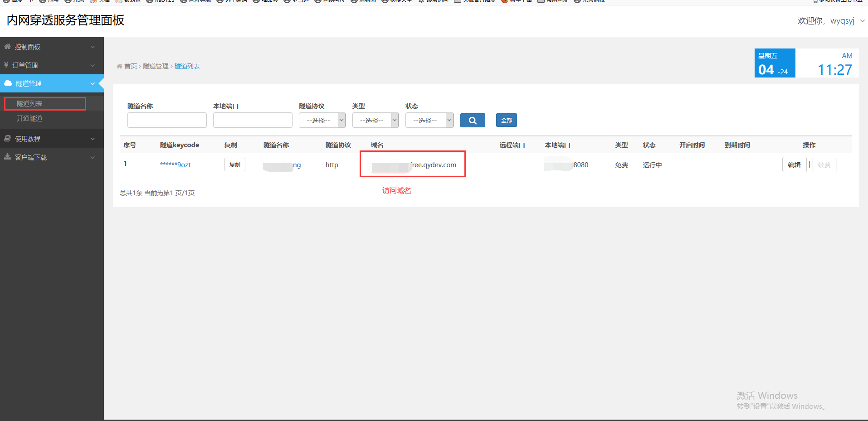Select the cloud icon for 隧道管理
This screenshot has width=868, height=421.
pyautogui.click(x=8, y=83)
